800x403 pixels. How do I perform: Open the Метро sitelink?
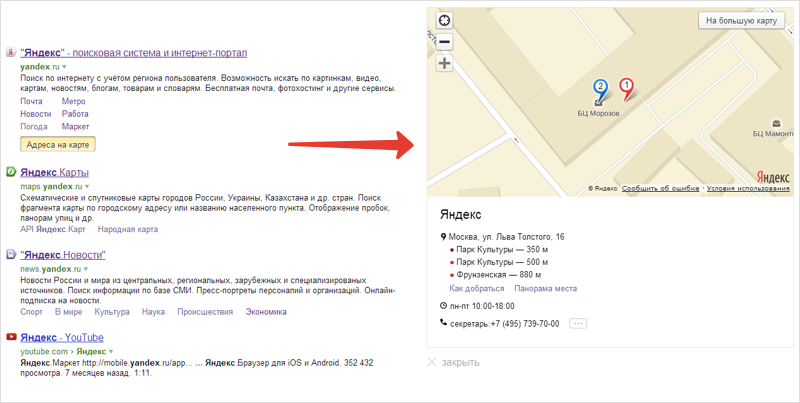[x=73, y=101]
